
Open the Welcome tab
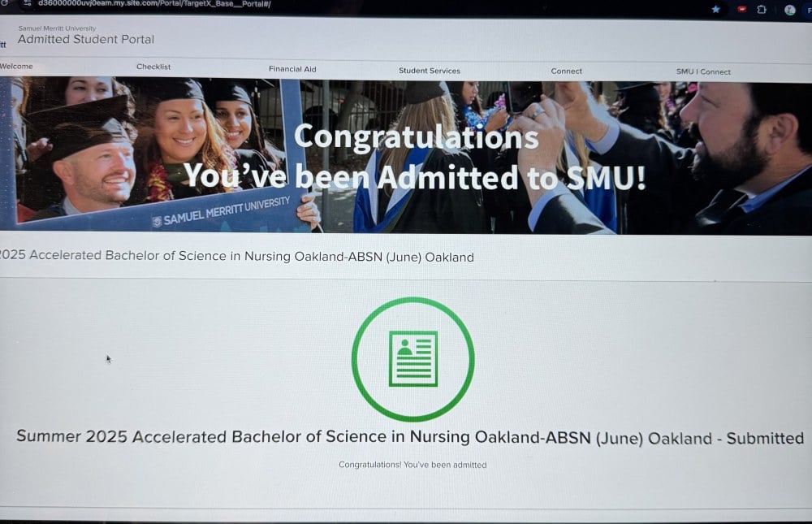click(x=16, y=66)
